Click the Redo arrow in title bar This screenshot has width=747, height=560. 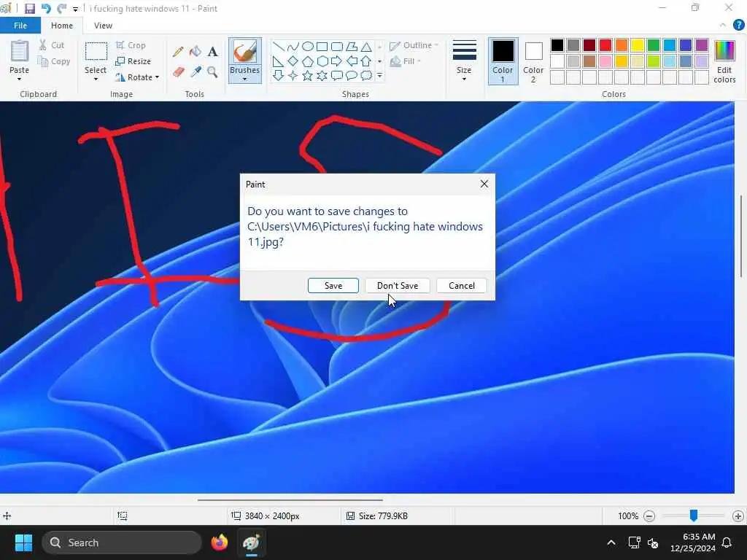61,9
